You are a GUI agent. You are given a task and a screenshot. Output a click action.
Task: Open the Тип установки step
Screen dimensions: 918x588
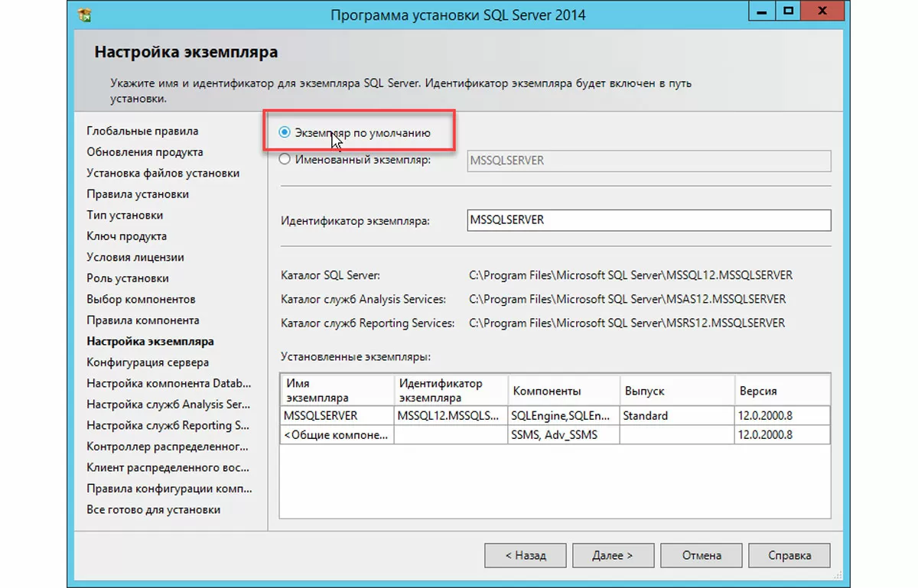pyautogui.click(x=125, y=215)
